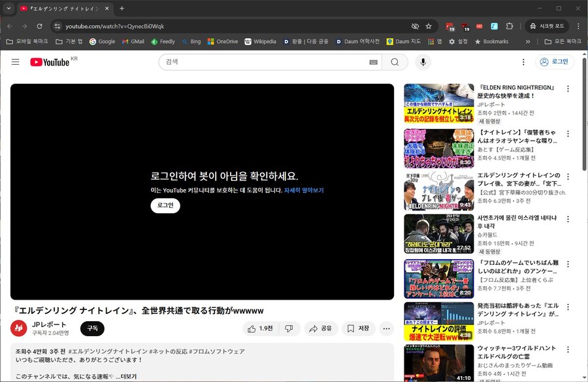Save the video with 저장 button
This screenshot has height=382, width=588.
pos(359,328)
